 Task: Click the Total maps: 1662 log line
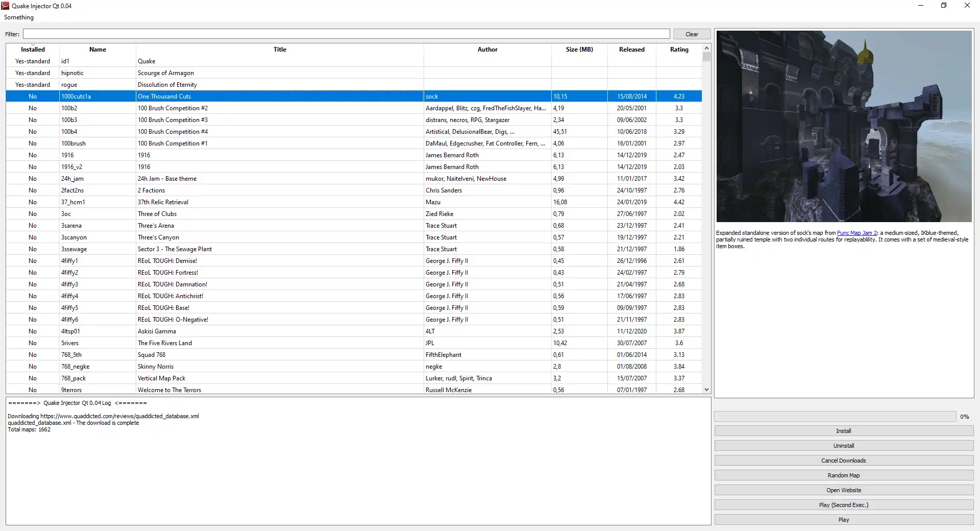coord(29,430)
